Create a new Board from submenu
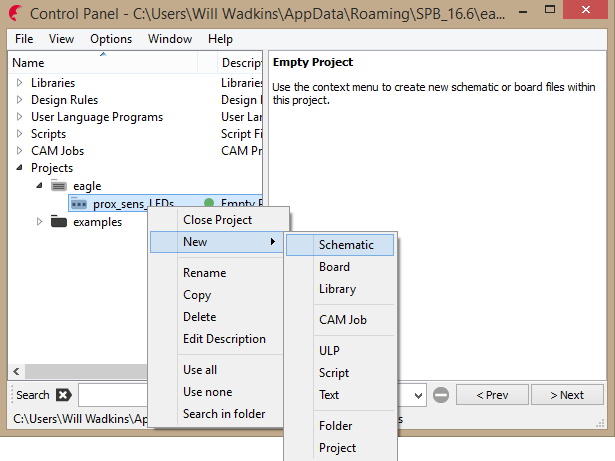Screen dimensions: 615x461 (340, 267)
